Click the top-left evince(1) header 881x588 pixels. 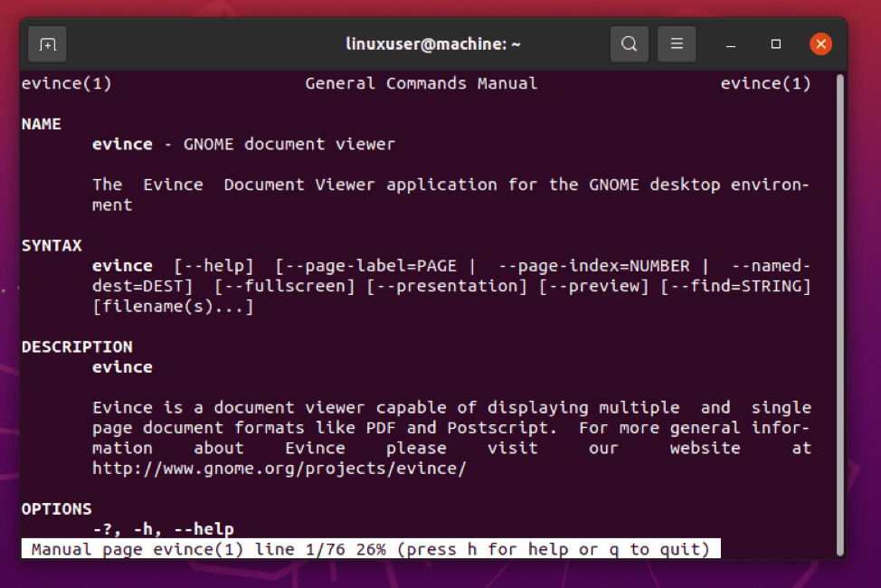(67, 84)
